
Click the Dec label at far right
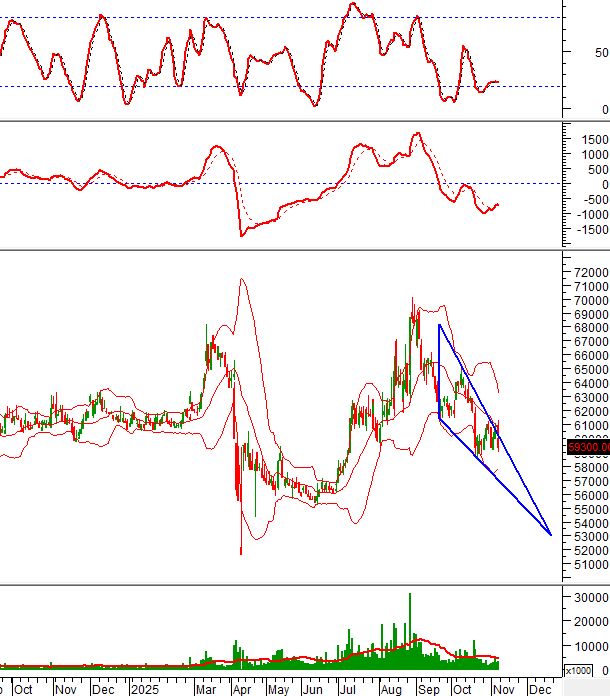point(539,689)
